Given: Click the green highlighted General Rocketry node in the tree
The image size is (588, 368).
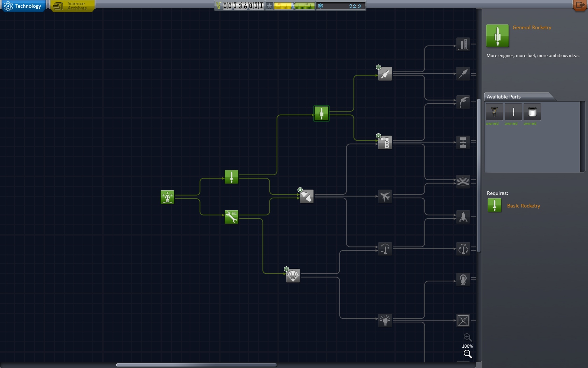Looking at the screenshot, I should pos(321,114).
